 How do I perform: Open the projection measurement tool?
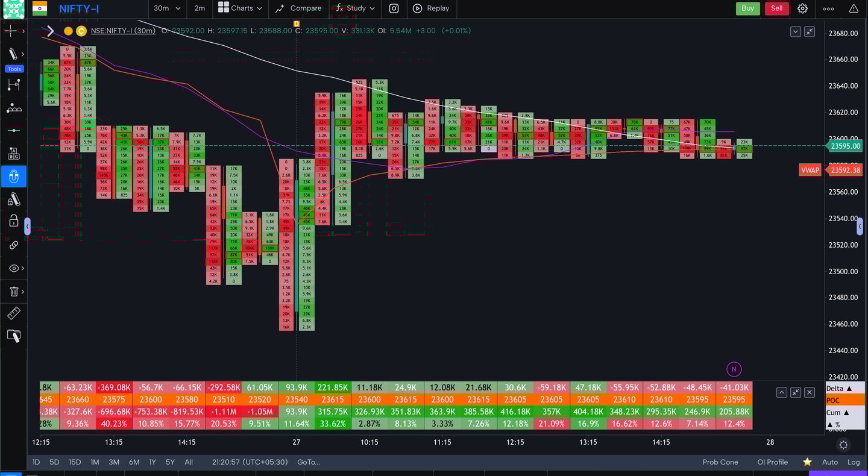(13, 85)
